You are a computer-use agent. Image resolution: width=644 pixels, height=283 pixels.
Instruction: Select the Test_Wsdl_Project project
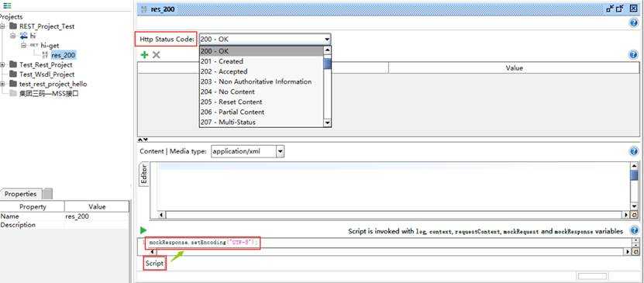46,74
